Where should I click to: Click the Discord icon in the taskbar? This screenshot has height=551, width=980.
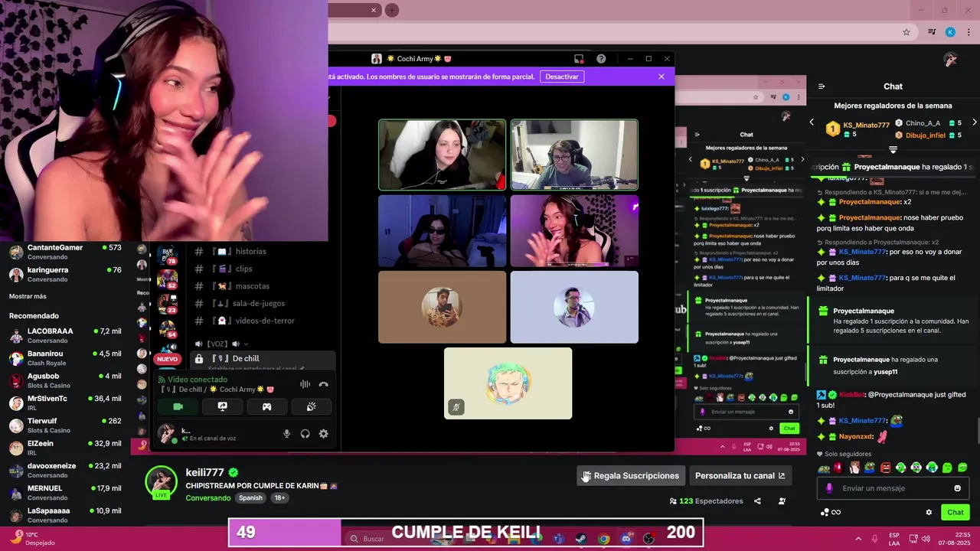(627, 539)
